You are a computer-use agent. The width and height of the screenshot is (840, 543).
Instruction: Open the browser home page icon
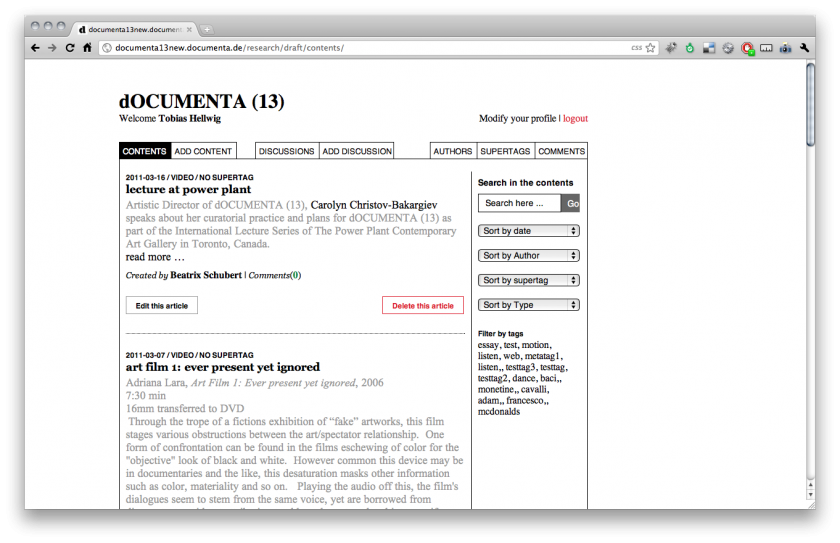[87, 48]
